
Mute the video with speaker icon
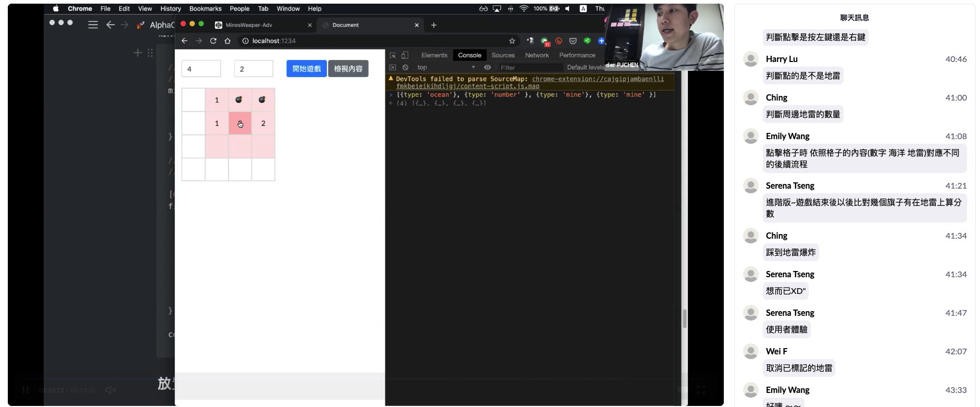pyautogui.click(x=110, y=390)
